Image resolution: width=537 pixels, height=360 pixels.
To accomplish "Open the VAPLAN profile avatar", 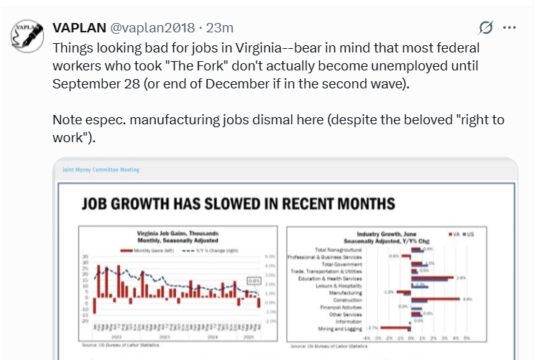I will (x=27, y=36).
